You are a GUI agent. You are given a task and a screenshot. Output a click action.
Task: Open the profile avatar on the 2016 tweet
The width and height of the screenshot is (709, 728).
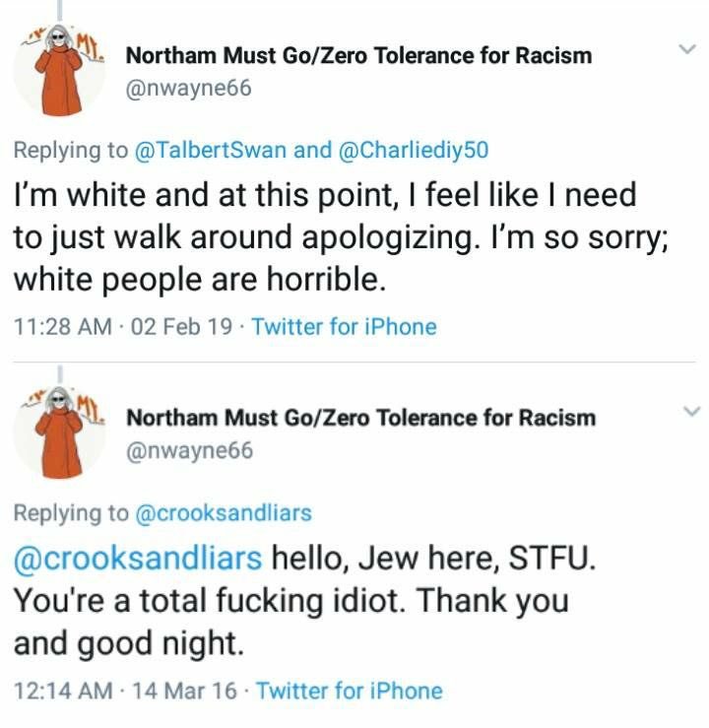point(60,433)
